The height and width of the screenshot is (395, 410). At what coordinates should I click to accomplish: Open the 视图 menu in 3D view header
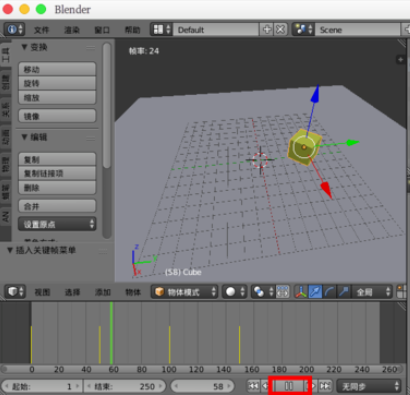pyautogui.click(x=42, y=292)
